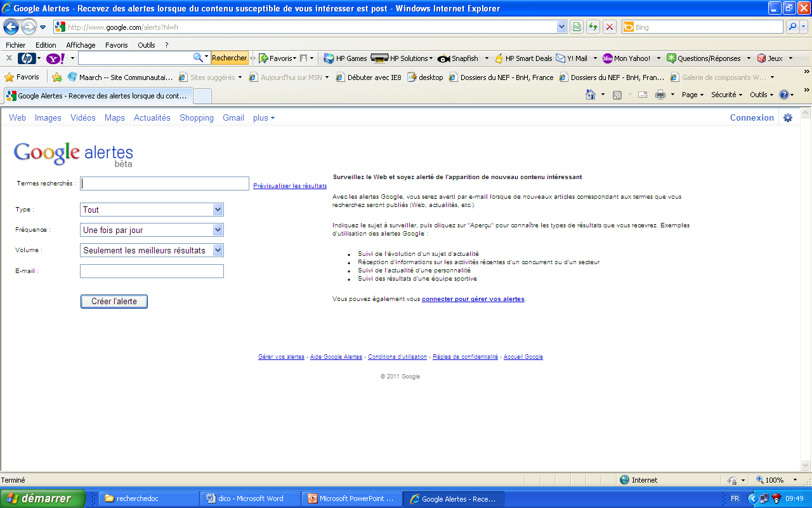Open the address bar history dropdown arrow
The image size is (812, 508).
point(561,27)
